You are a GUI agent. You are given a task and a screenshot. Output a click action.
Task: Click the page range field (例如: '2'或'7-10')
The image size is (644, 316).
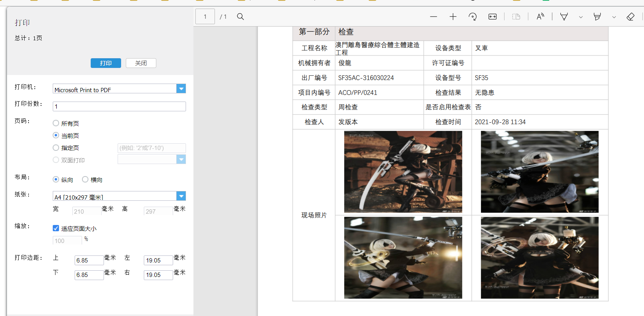(152, 148)
